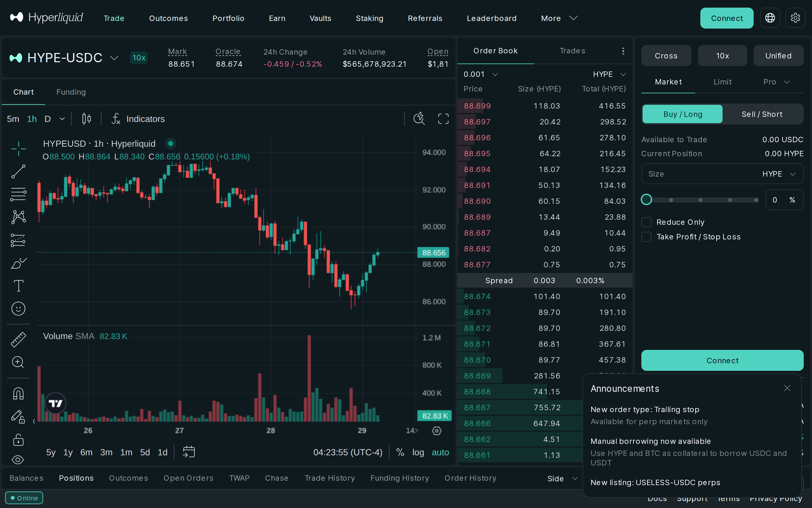The height and width of the screenshot is (508, 812).
Task: Open Unified account mode setting
Action: point(778,56)
